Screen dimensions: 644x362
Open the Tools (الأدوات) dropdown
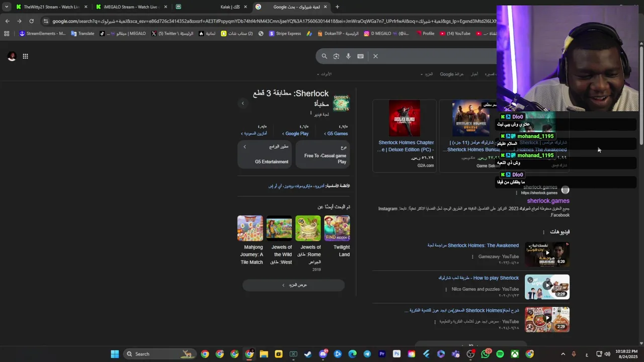(325, 74)
